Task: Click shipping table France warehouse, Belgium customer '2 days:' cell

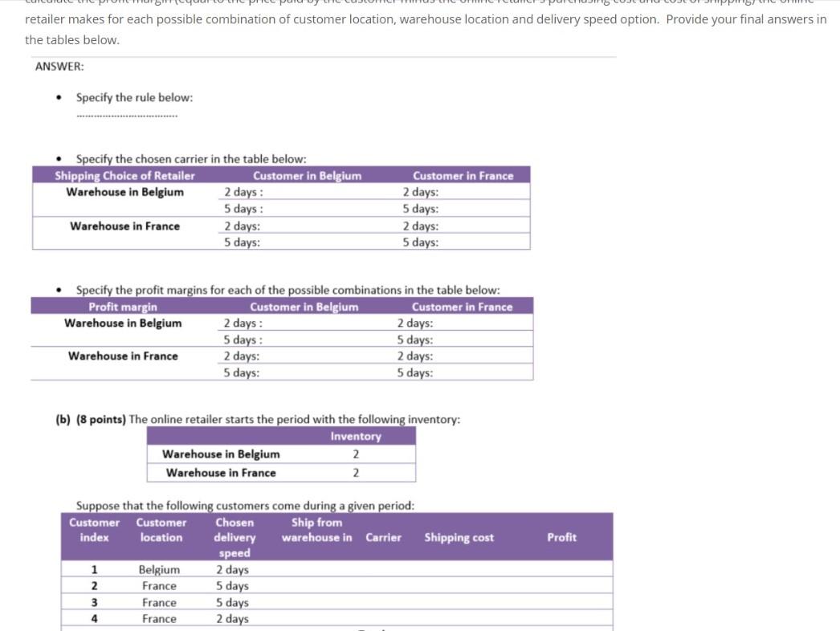Action: tap(308, 226)
